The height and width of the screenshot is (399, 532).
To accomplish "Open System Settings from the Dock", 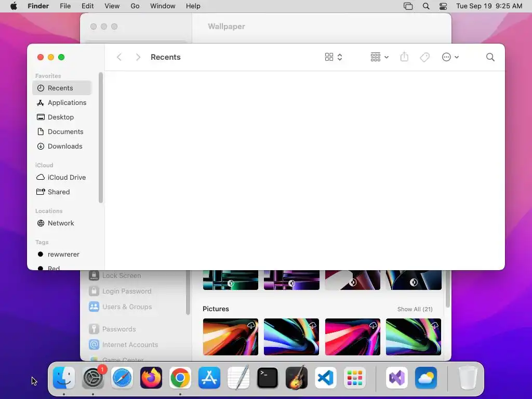I will point(93,378).
